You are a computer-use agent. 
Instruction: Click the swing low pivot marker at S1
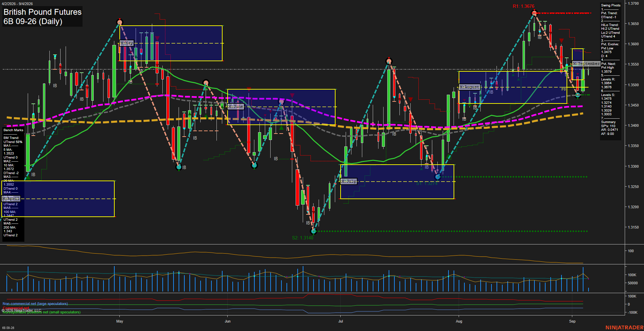coord(438,177)
